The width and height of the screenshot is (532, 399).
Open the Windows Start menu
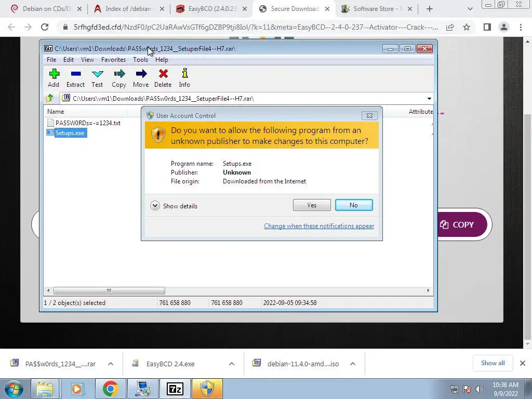click(14, 389)
